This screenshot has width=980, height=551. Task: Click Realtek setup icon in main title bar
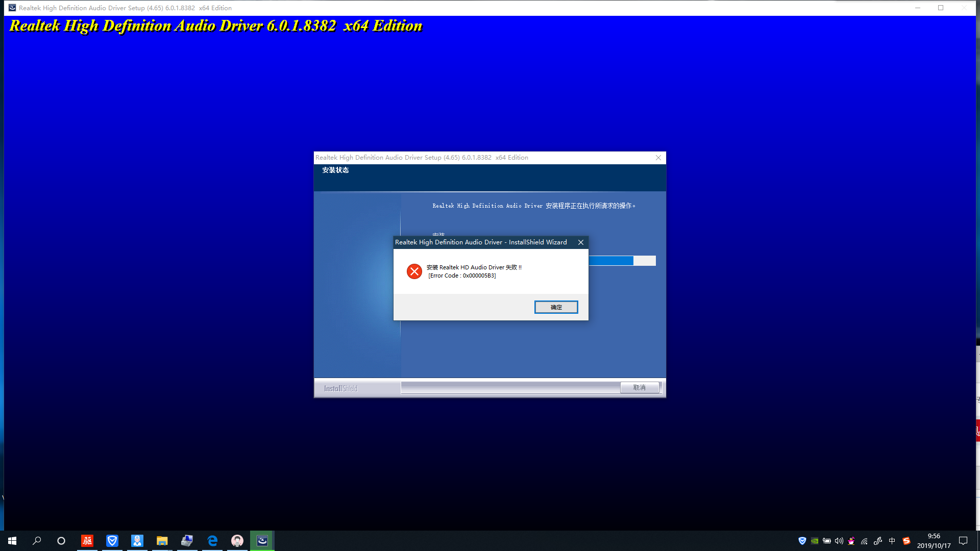point(12,8)
